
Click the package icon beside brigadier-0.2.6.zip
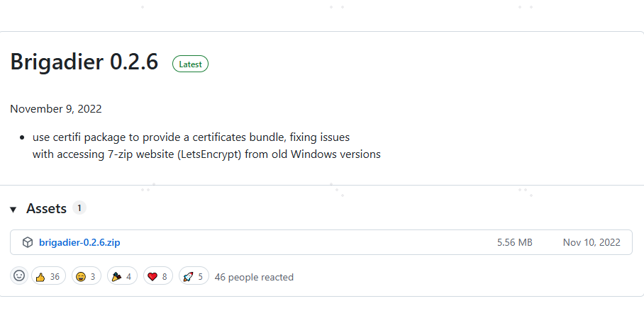pyautogui.click(x=28, y=242)
